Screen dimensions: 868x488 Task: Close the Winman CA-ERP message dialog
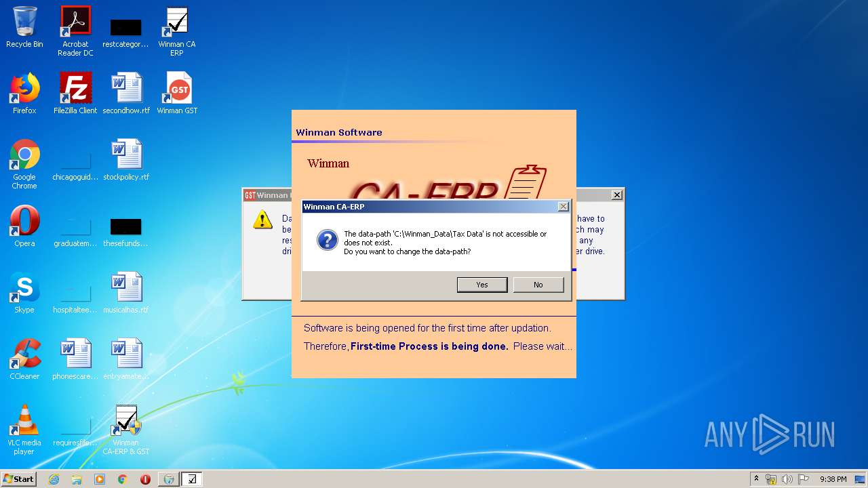563,207
